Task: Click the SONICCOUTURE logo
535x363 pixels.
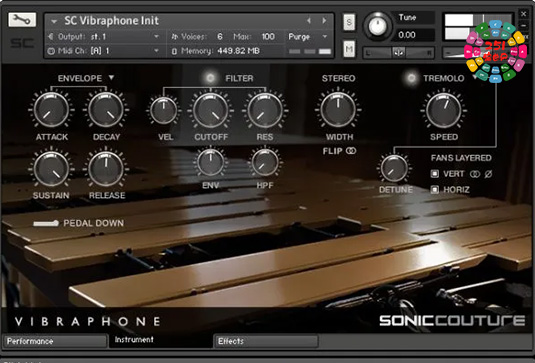Action: (x=452, y=320)
